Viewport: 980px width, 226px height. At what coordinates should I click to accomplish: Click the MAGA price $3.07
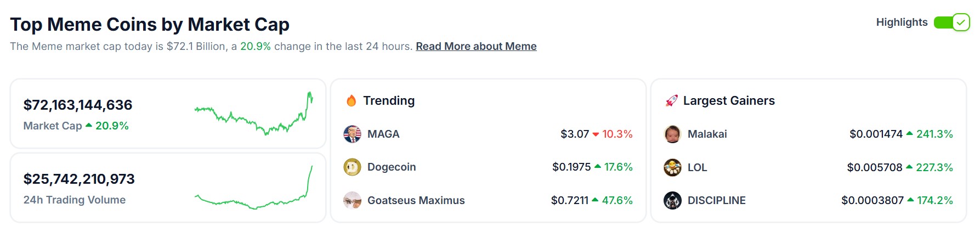pos(575,134)
